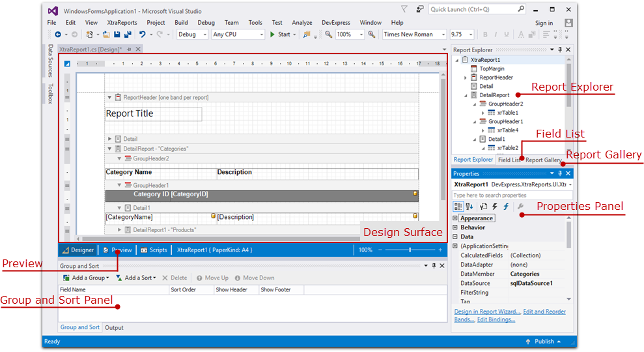Expand the DetailReport1 - "Products" band

120,230
